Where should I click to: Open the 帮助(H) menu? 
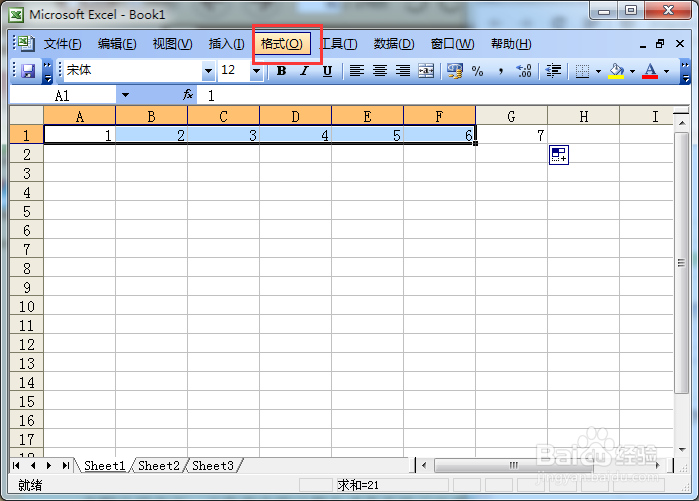(x=511, y=44)
